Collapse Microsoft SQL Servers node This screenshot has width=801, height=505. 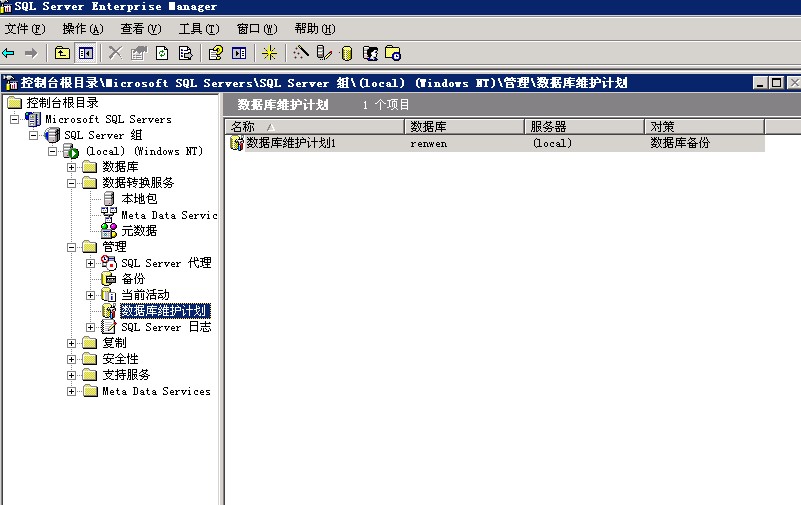pyautogui.click(x=15, y=119)
